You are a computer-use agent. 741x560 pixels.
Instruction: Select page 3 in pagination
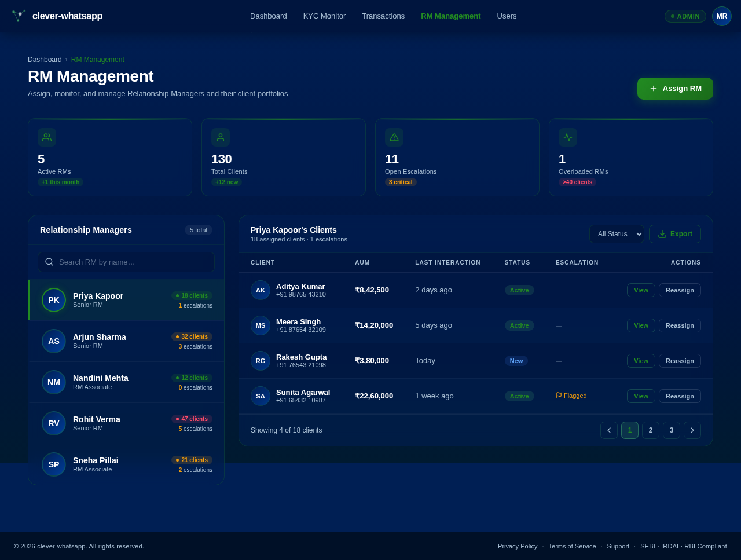[671, 430]
